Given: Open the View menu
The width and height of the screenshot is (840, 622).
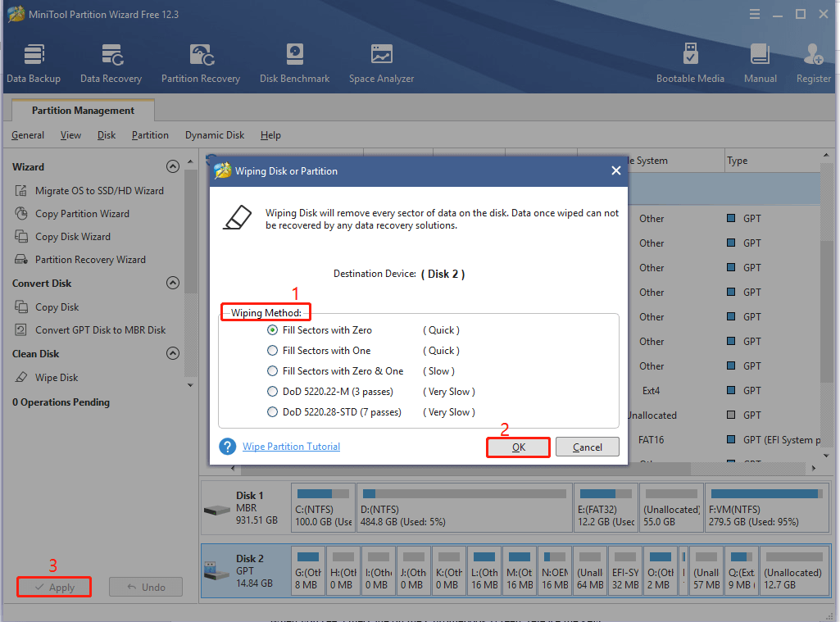Looking at the screenshot, I should [70, 135].
